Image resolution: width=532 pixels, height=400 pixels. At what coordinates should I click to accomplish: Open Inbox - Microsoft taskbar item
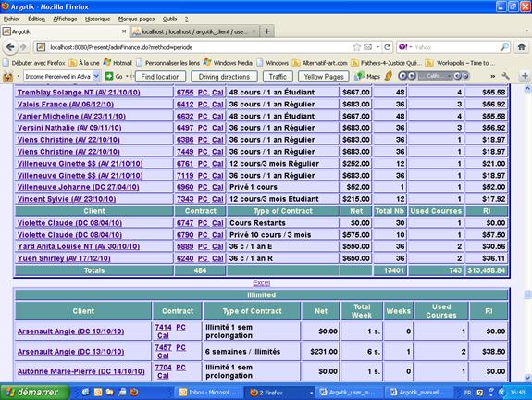[x=210, y=393]
